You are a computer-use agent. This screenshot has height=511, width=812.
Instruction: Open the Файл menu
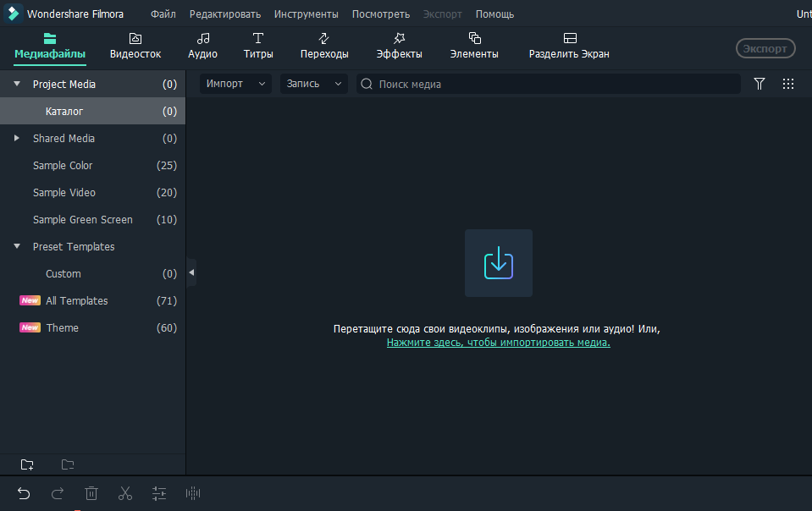point(163,14)
